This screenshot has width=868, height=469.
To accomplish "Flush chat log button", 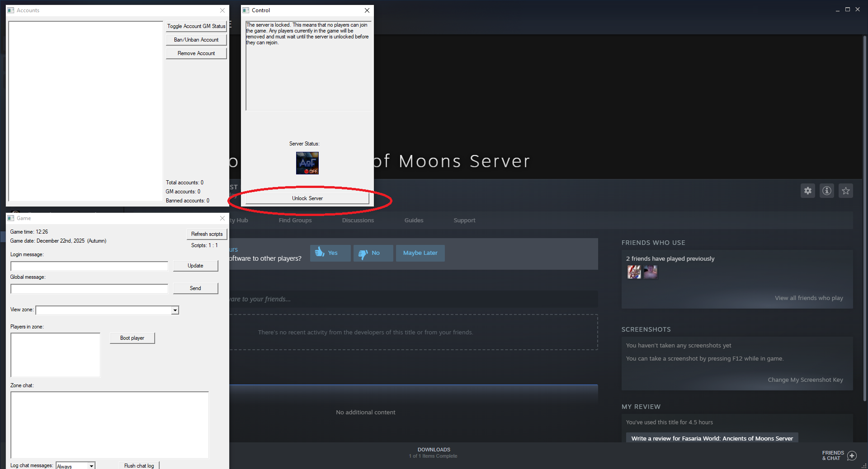I will click(x=139, y=465).
